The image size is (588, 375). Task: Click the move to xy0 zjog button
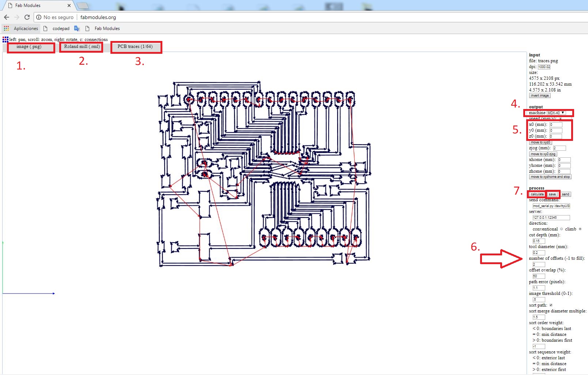pyautogui.click(x=543, y=154)
